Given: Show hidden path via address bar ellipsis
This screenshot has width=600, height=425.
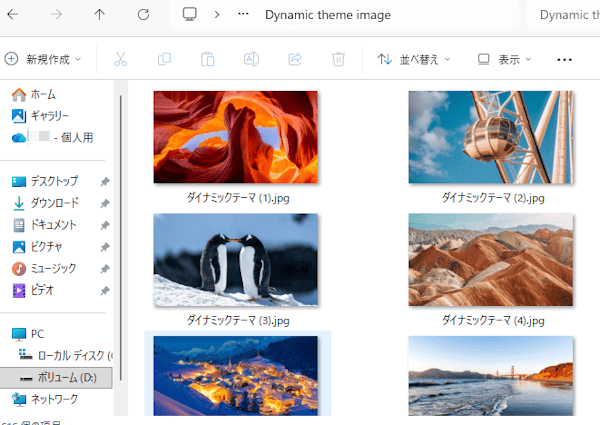Looking at the screenshot, I should point(243,14).
